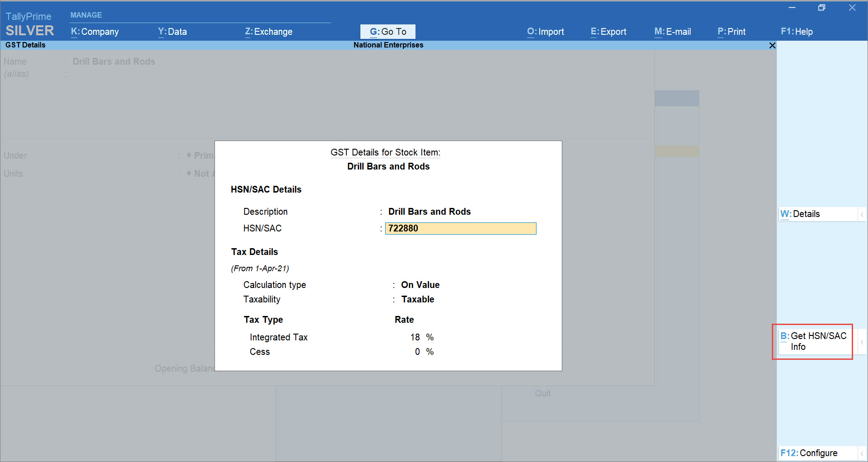Screen dimensions: 868x462
Task: Select the Description value Drill Bars and Rods
Action: pos(429,212)
